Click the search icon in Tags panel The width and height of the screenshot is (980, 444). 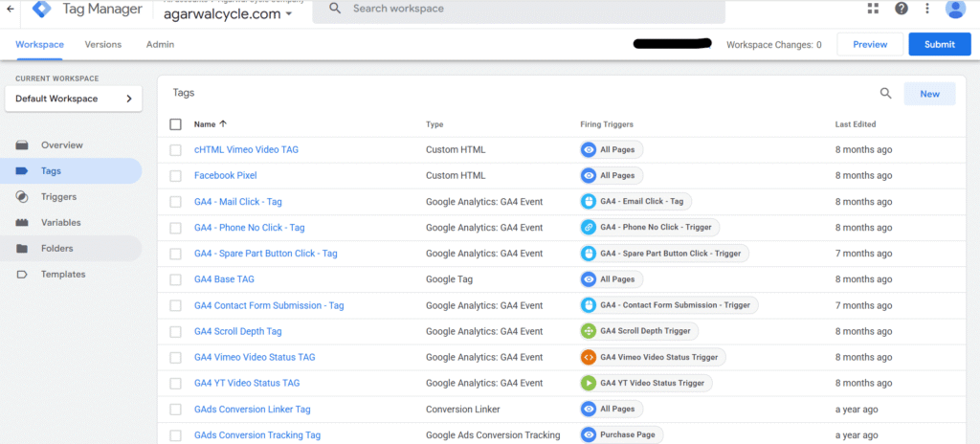click(885, 93)
